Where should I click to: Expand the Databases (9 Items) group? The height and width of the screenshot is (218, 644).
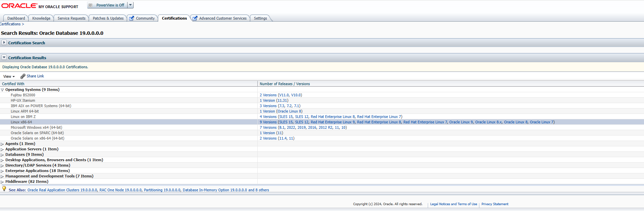click(x=2, y=155)
